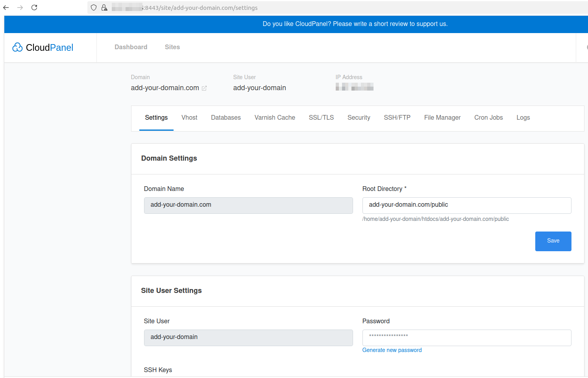Viewport: 588px width, 378px height.
Task: Click the browser forward arrow icon
Action: (x=20, y=7)
